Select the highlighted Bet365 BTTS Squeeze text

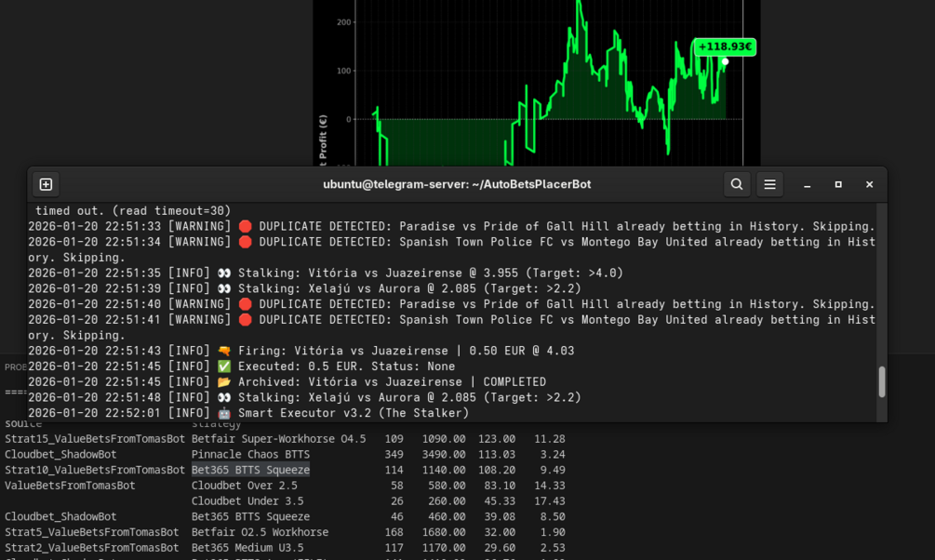point(250,470)
